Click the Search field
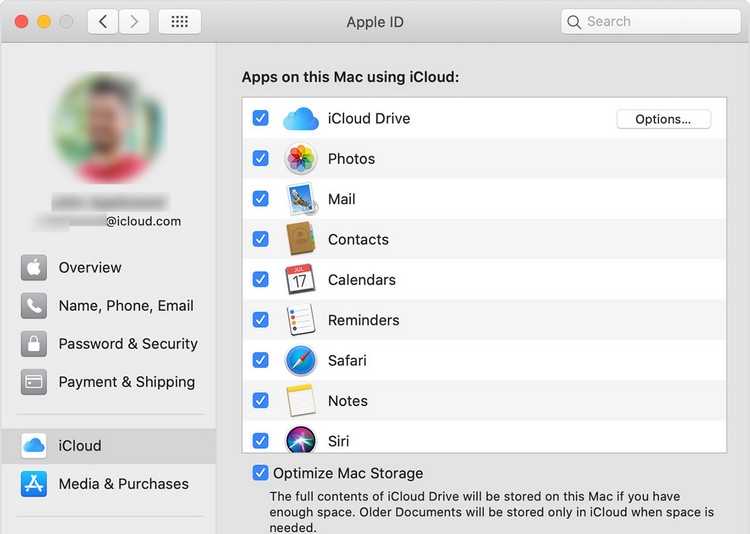 pyautogui.click(x=651, y=22)
